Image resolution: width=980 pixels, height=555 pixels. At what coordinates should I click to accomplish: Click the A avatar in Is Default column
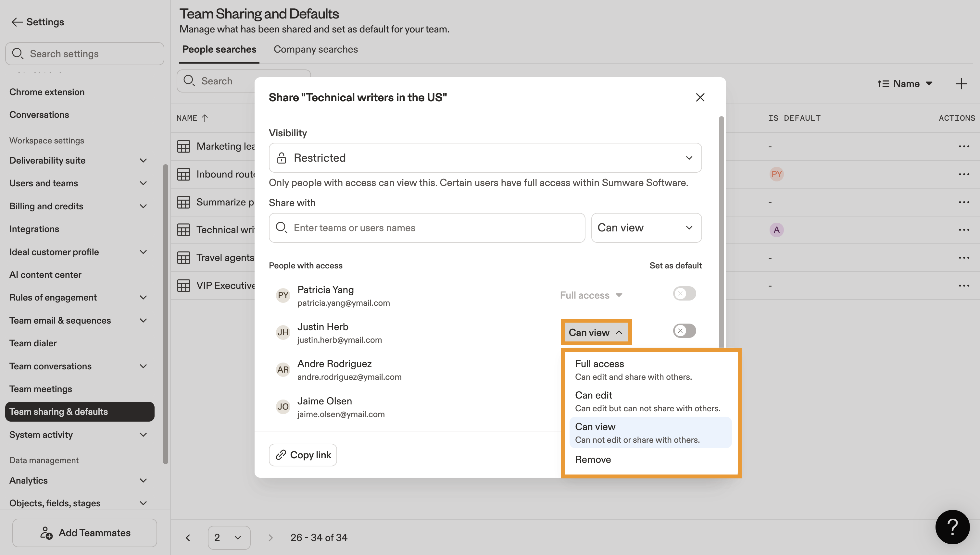(776, 230)
